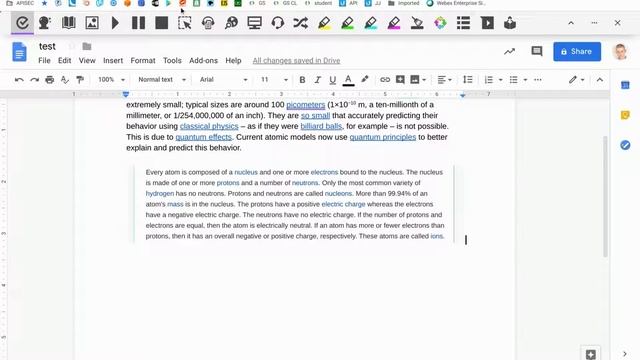Open the web search icon
The width and height of the screenshot is (640, 360).
[x=231, y=23]
